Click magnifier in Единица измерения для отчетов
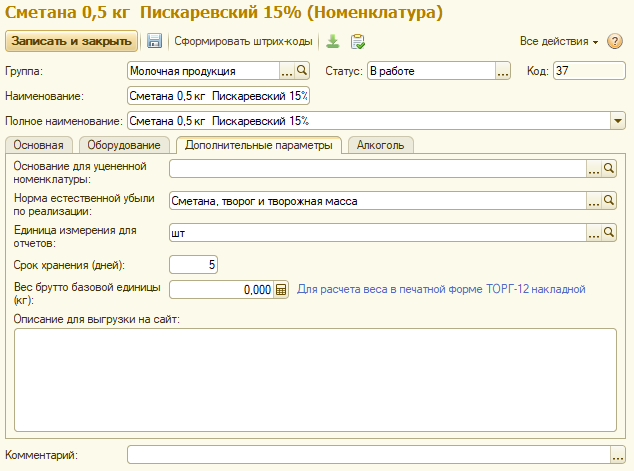The width and height of the screenshot is (634, 471). coord(609,233)
